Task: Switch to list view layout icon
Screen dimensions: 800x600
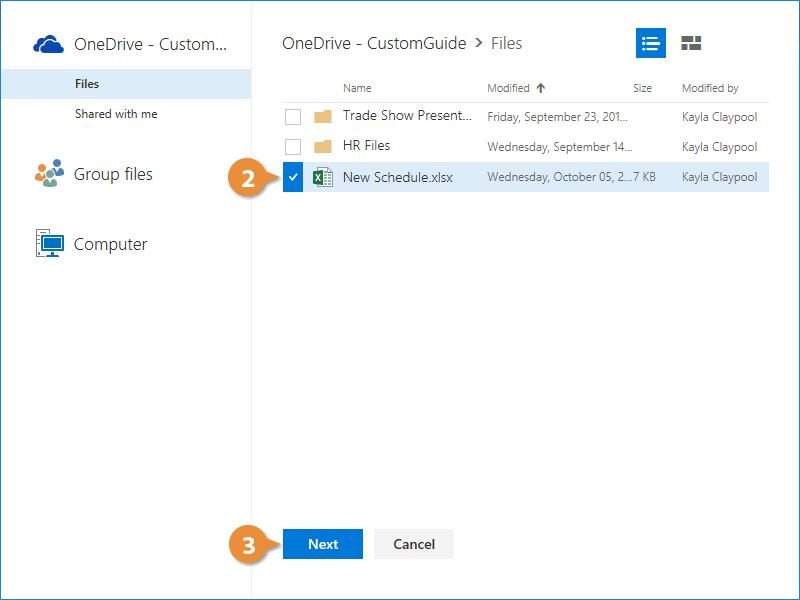Action: pyautogui.click(x=651, y=43)
